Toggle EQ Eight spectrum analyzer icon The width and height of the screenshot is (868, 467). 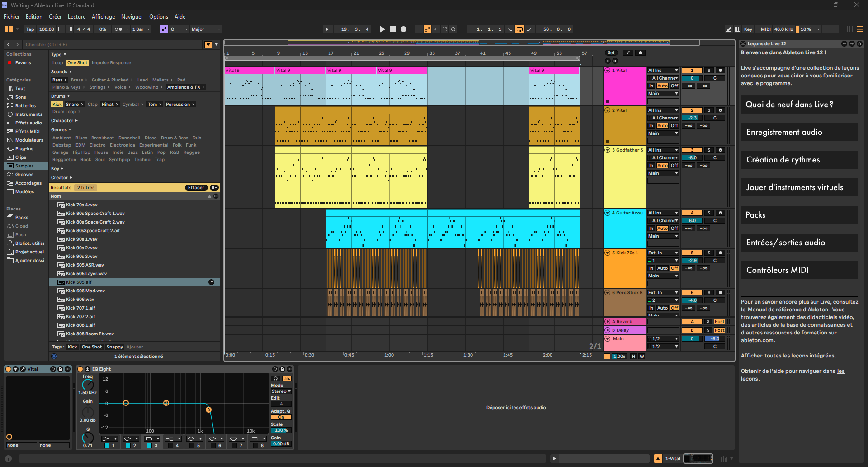point(287,379)
